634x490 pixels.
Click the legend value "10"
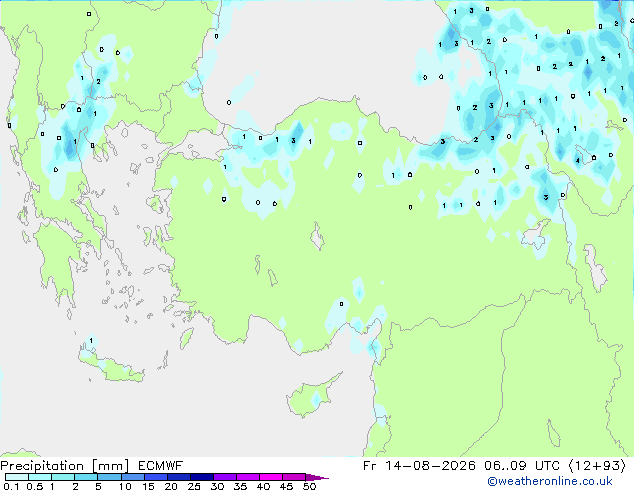tap(125, 486)
